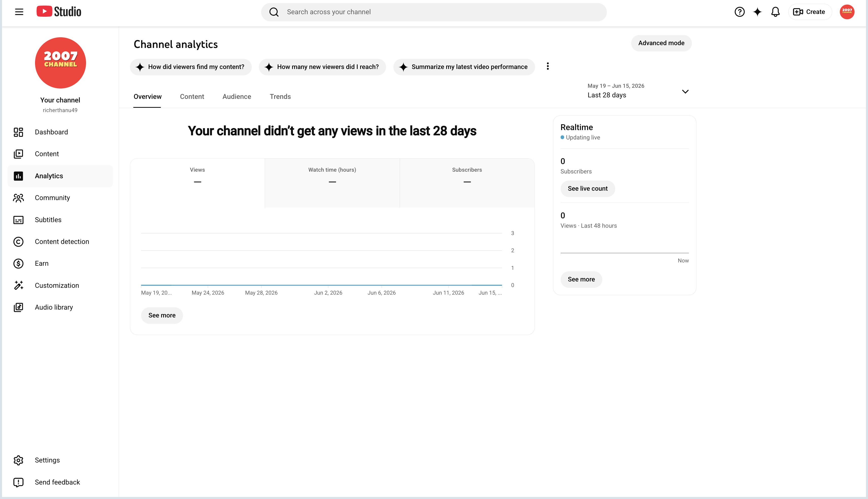
Task: Open the sparkle AI assistant icon in header
Action: click(757, 12)
